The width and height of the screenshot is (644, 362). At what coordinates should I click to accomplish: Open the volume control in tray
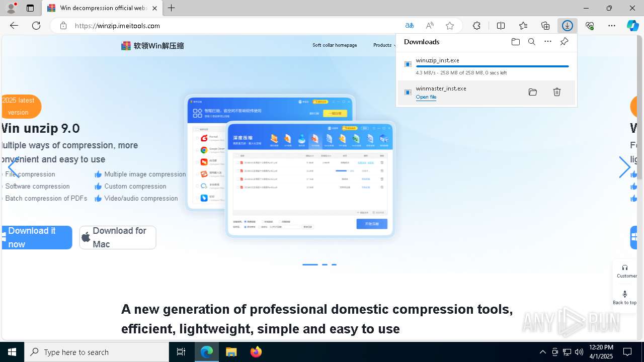tap(579, 352)
